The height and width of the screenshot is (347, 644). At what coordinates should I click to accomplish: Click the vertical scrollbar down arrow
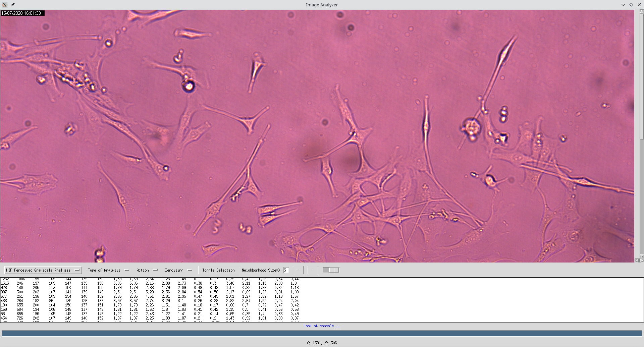click(641, 256)
